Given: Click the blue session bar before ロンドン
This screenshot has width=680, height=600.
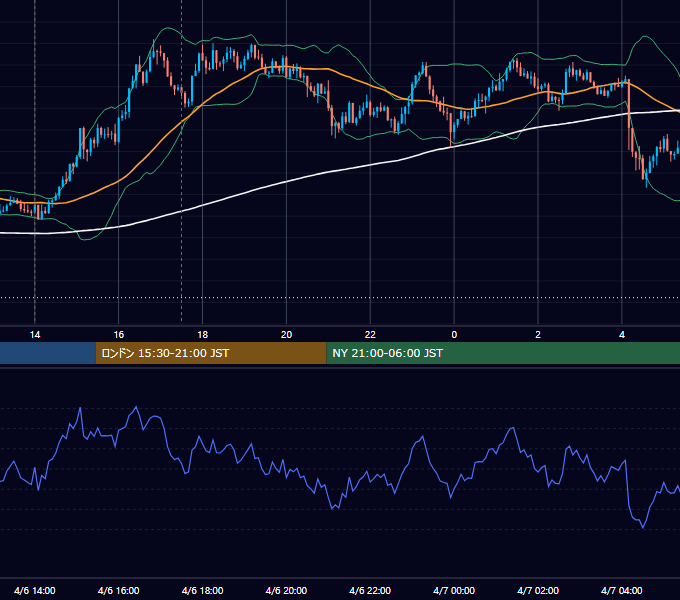Looking at the screenshot, I should [48, 353].
